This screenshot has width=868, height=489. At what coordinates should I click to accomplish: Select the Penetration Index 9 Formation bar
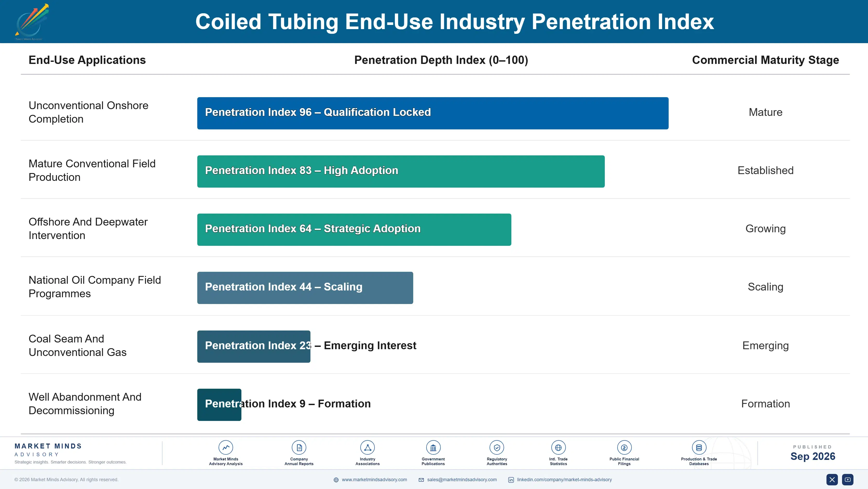point(219,405)
